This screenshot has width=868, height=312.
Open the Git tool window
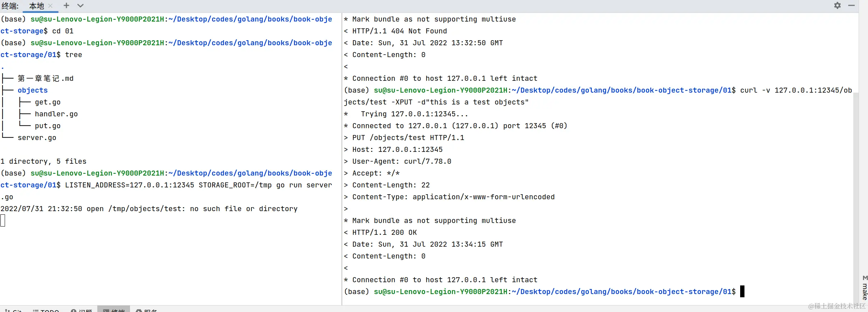coord(14,310)
